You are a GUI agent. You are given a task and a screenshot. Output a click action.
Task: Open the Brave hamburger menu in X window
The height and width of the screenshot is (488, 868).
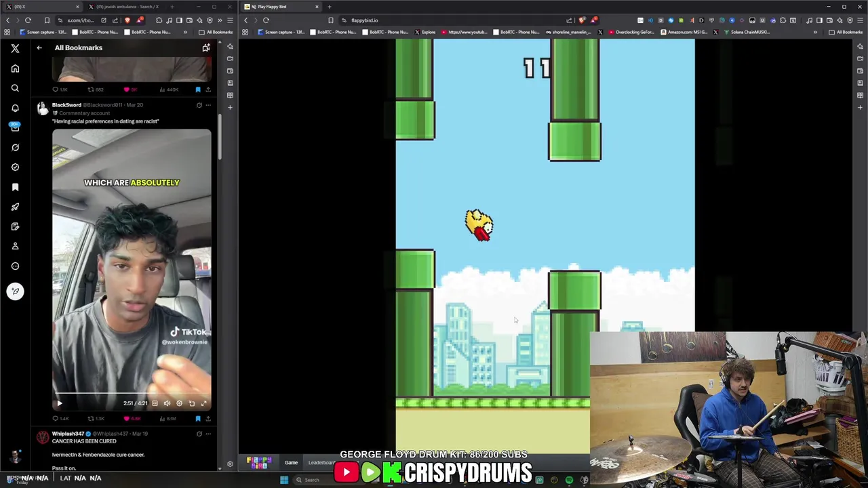point(230,20)
